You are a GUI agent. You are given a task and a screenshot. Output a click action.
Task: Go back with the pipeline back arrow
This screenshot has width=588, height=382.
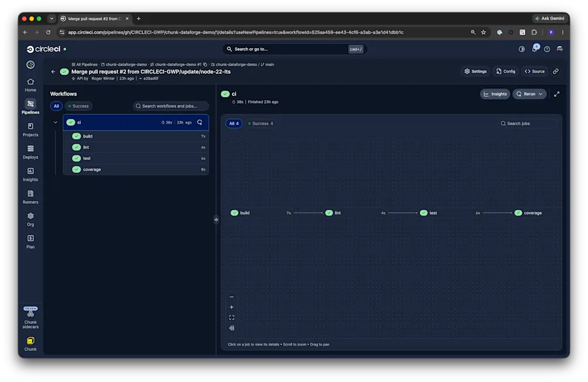click(53, 71)
